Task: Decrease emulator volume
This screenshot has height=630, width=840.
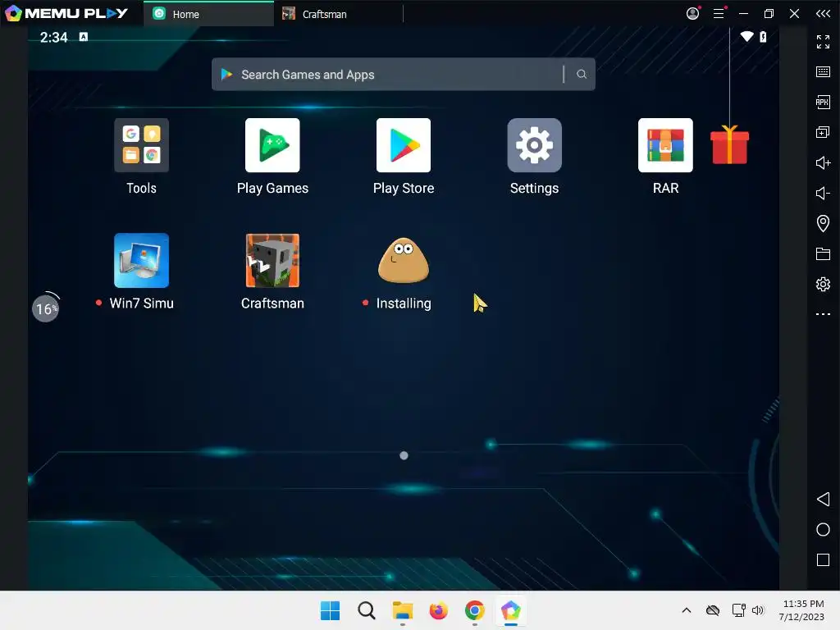Action: point(823,193)
